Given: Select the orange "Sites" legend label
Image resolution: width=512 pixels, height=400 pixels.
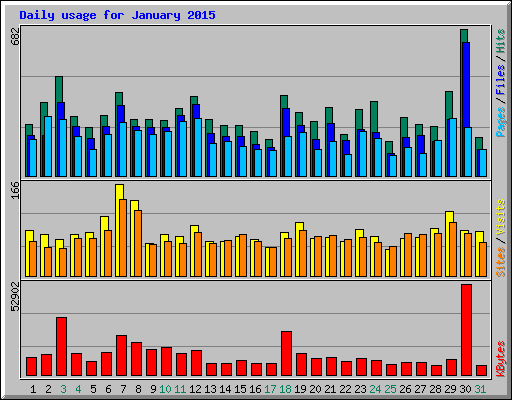Looking at the screenshot, I should point(501,262).
